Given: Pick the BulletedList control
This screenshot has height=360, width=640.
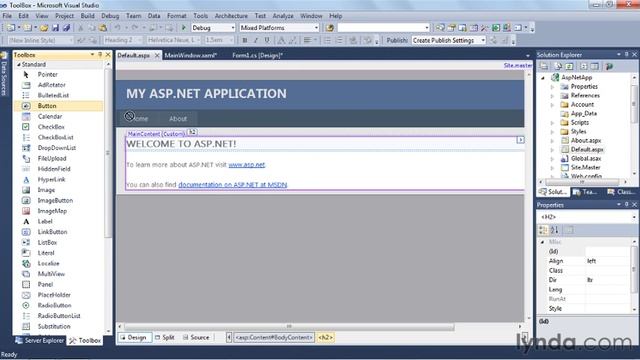Looking at the screenshot, I should click(x=53, y=95).
